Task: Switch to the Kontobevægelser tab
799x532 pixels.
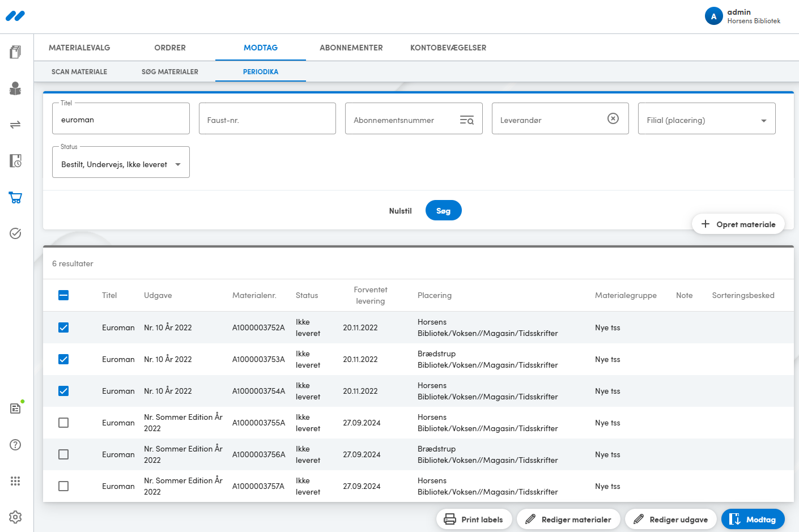Action: [x=448, y=48]
